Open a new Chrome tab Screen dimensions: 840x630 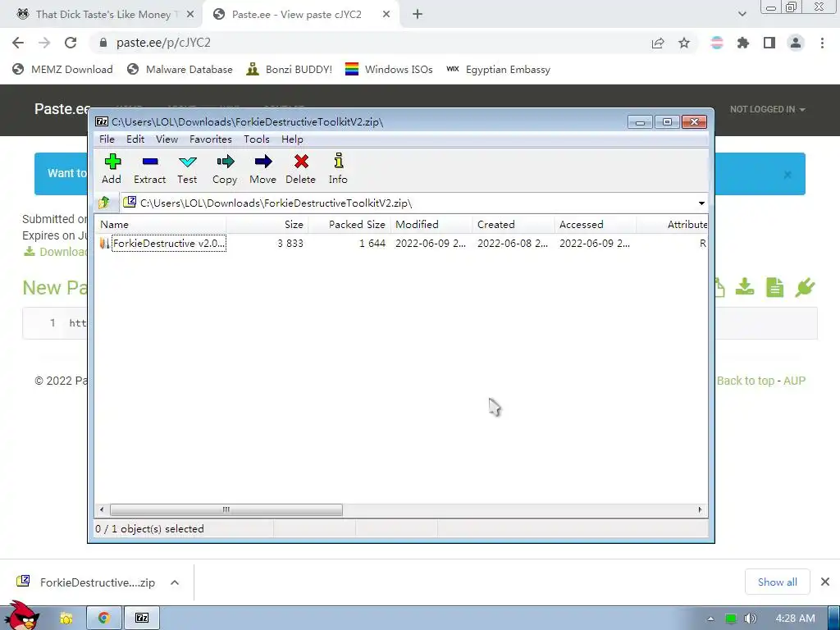click(418, 15)
